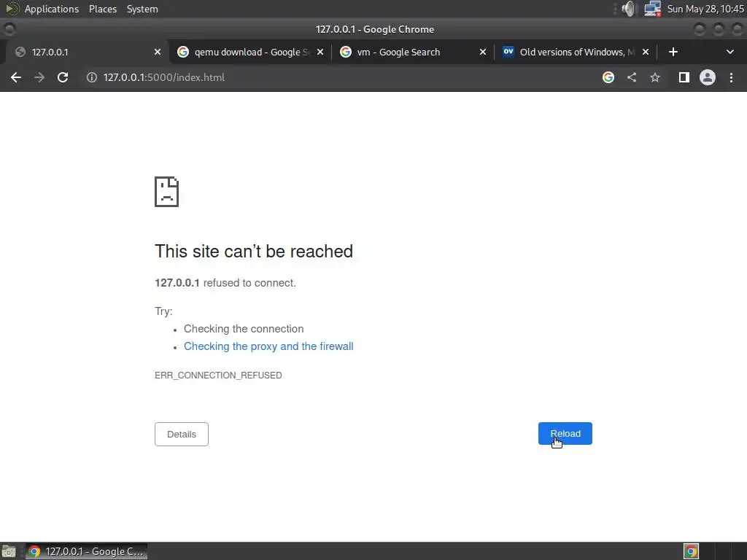
Task: Click the forward navigation arrow
Action: tap(39, 77)
